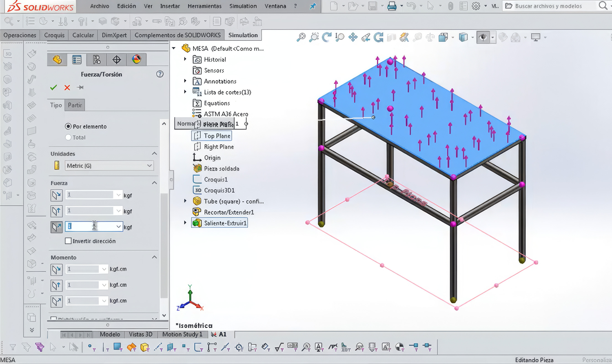Select Croquis3D1 in the feature tree
The height and width of the screenshot is (364, 612).
point(219,190)
